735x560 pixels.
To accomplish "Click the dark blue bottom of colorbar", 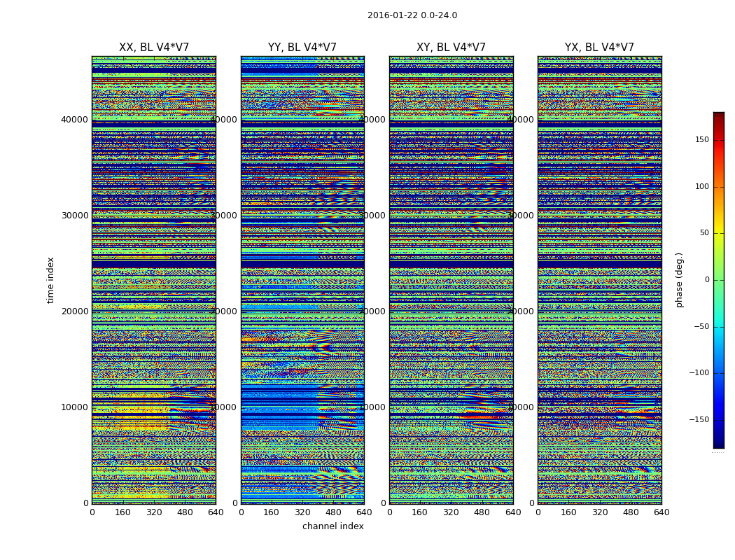I will coord(719,440).
